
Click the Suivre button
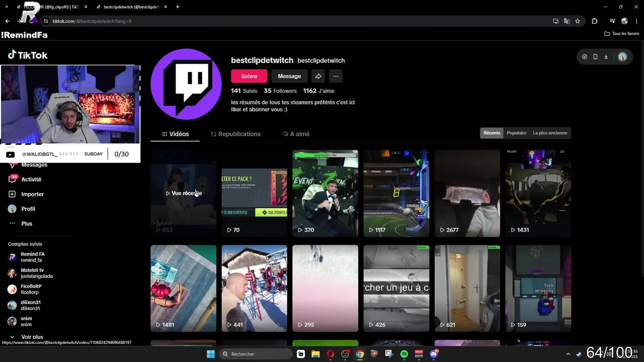coord(249,76)
